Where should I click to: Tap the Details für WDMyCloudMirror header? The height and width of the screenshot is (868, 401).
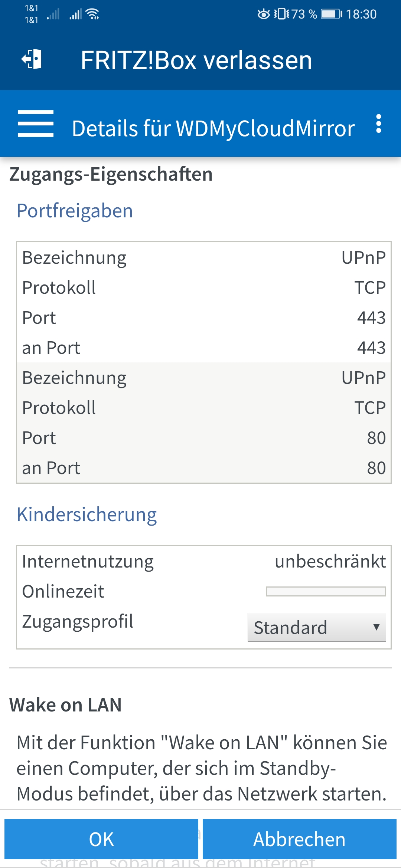click(x=213, y=128)
